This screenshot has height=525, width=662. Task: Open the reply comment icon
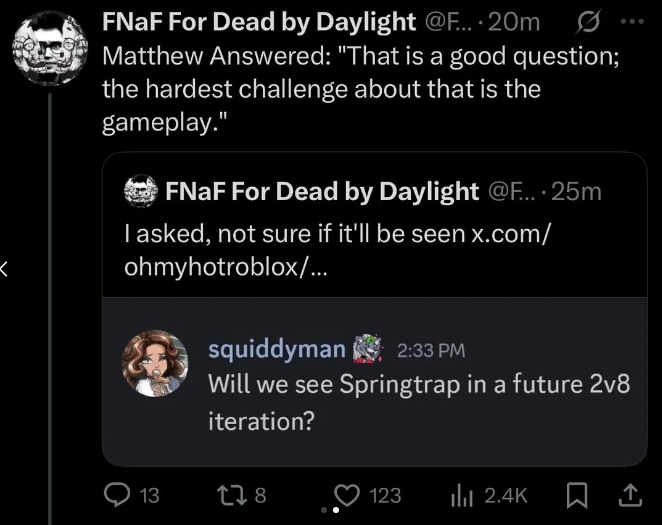pos(117,495)
